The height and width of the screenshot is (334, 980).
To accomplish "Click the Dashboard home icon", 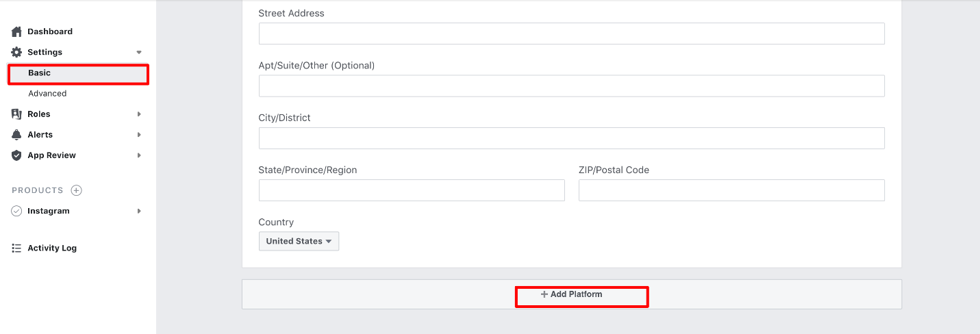I will 16,31.
